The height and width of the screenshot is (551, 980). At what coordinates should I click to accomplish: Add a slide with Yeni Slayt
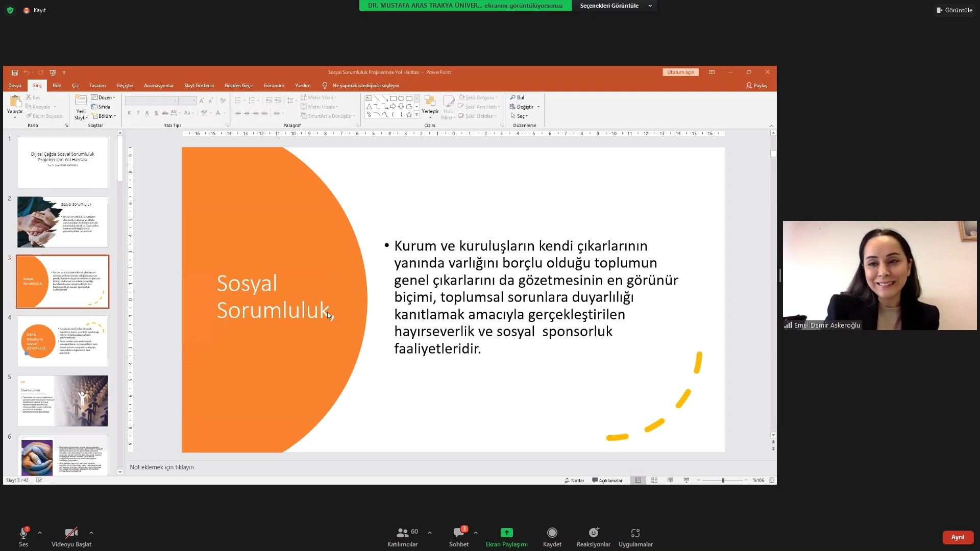click(x=81, y=107)
